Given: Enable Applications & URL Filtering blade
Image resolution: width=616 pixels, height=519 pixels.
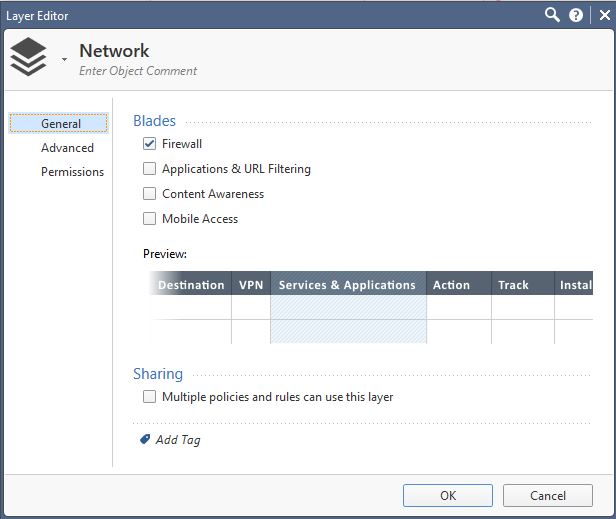Looking at the screenshot, I should coord(149,169).
